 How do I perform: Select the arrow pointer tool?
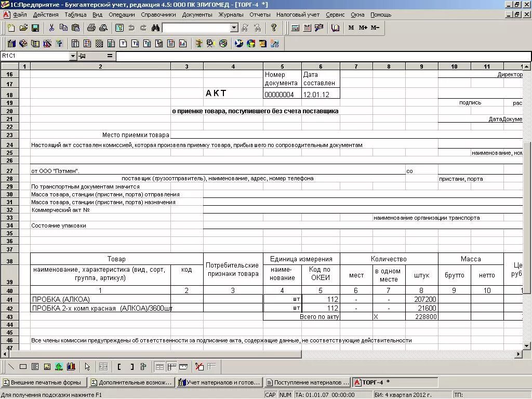(x=87, y=367)
